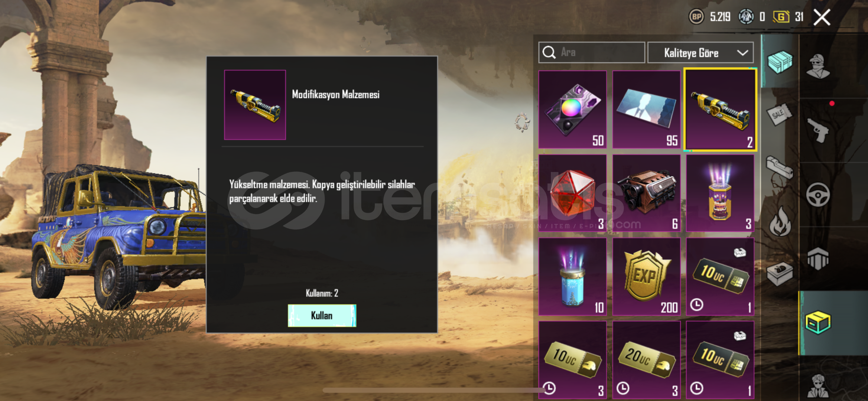Select the yellow crate inventory tab
The image size is (868, 401).
[818, 322]
